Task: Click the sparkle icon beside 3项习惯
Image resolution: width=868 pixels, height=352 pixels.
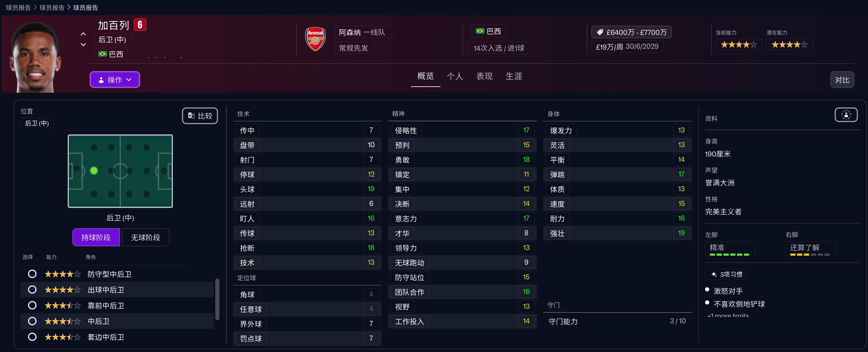Action: tap(714, 274)
